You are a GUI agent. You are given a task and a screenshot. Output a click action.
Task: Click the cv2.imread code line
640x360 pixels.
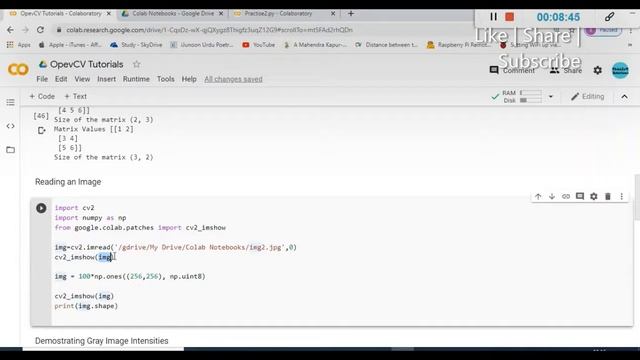click(176, 247)
